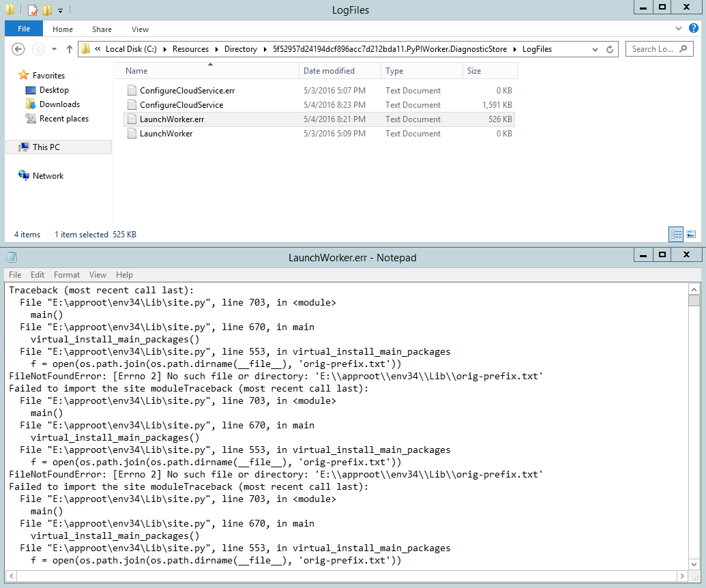The image size is (706, 588).
Task: Expand the ribbon with chevron arrow
Action: pyautogui.click(x=679, y=29)
